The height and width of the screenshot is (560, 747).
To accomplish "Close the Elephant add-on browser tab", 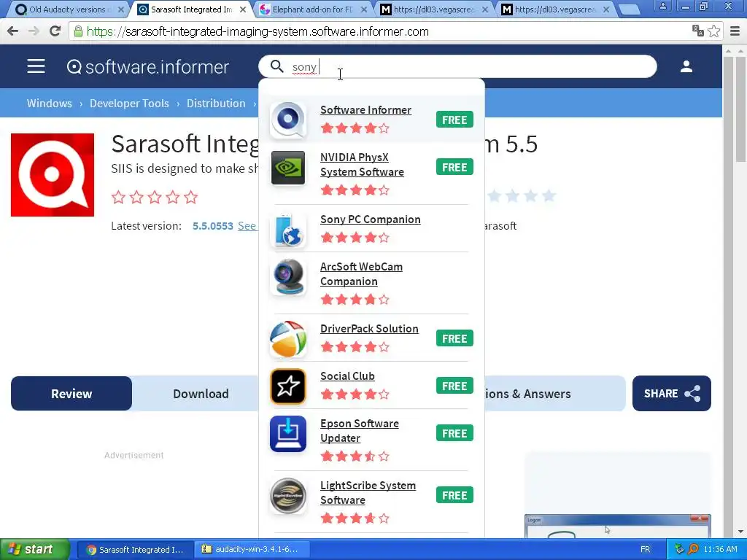I will tap(364, 9).
